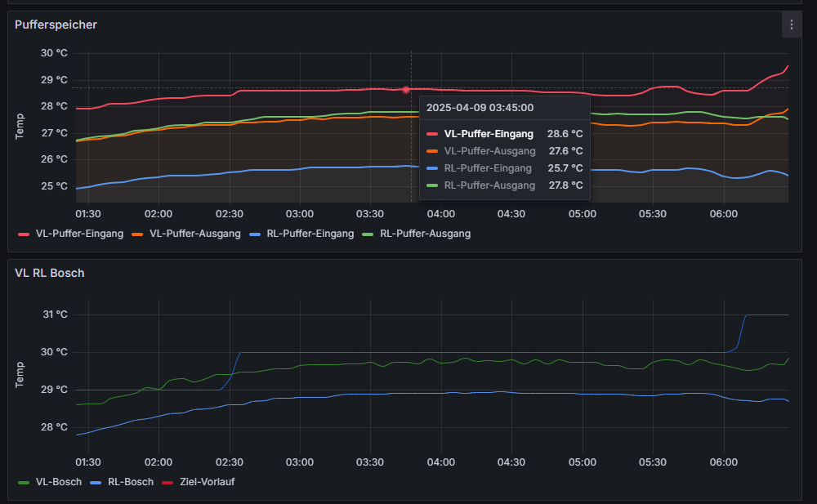817x504 pixels.
Task: Click the 01:30 time label in Pufferspeicher chart
Action: click(88, 214)
